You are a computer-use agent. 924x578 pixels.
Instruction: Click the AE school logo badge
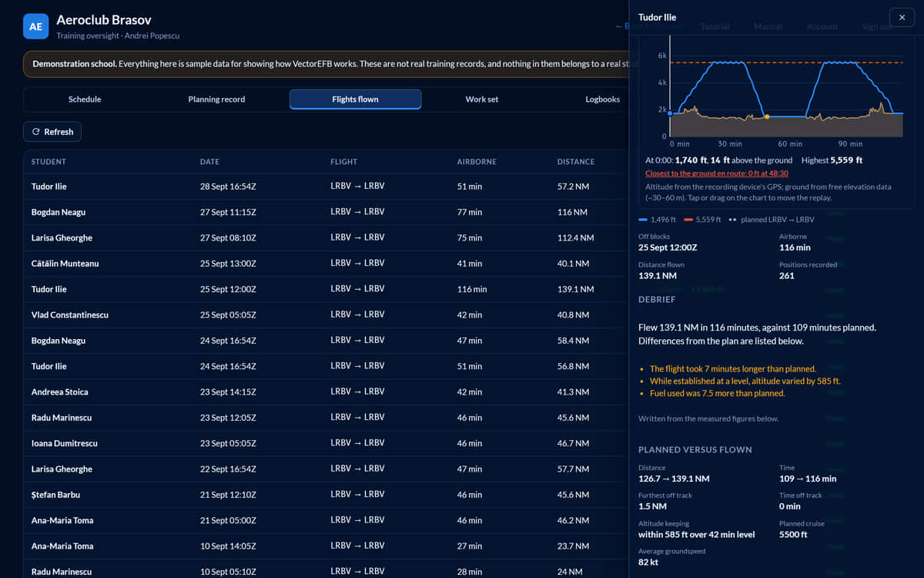coord(35,26)
